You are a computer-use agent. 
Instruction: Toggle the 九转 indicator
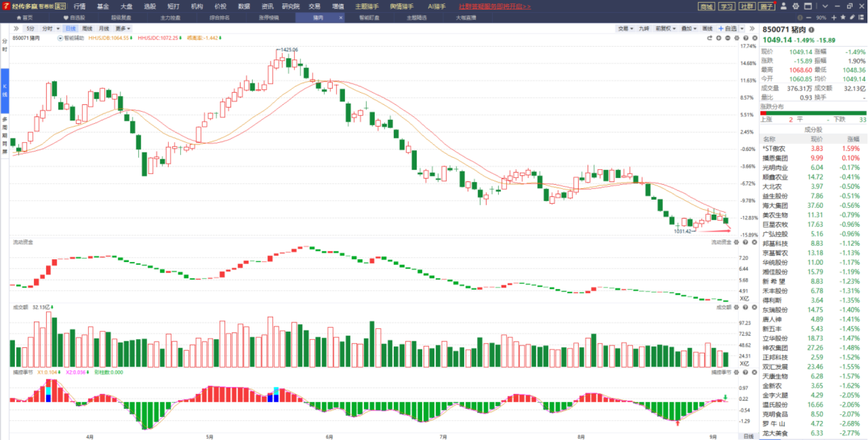(x=644, y=28)
